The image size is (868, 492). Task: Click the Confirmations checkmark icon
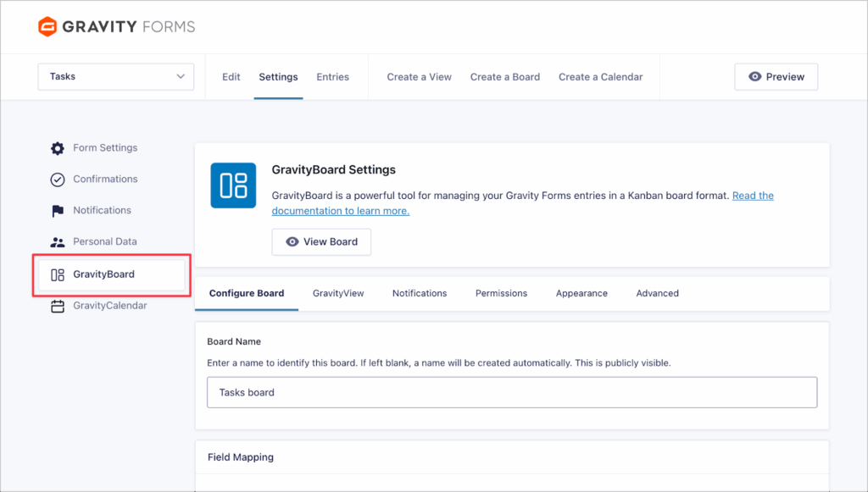[58, 180]
